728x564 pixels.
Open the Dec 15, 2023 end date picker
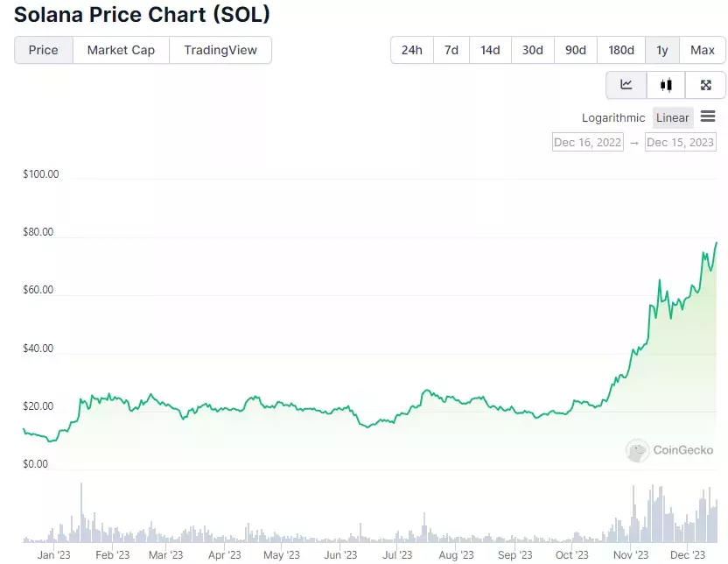[x=680, y=142]
